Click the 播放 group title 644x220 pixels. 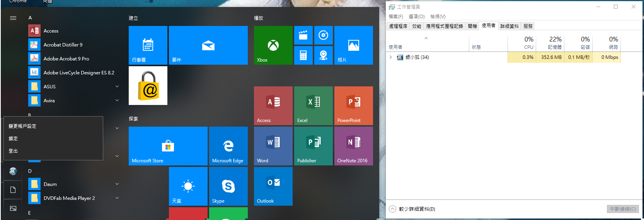pos(259,18)
